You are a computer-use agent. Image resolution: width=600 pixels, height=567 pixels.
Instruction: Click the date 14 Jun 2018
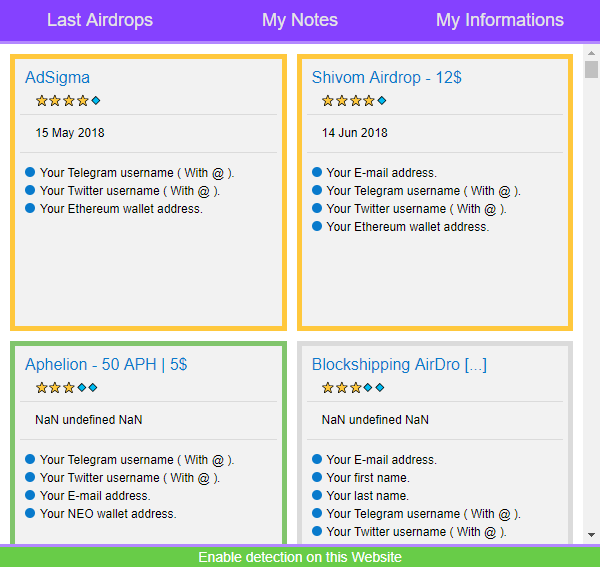coord(355,133)
